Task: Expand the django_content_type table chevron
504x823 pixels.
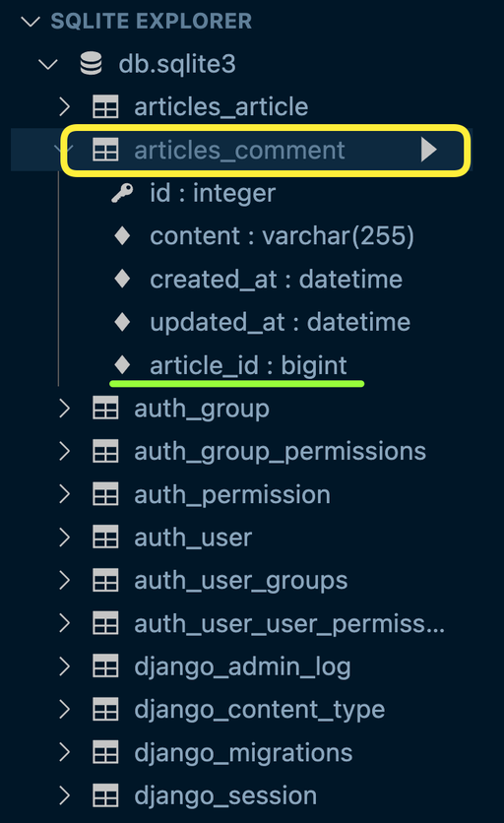Action: click(x=65, y=710)
